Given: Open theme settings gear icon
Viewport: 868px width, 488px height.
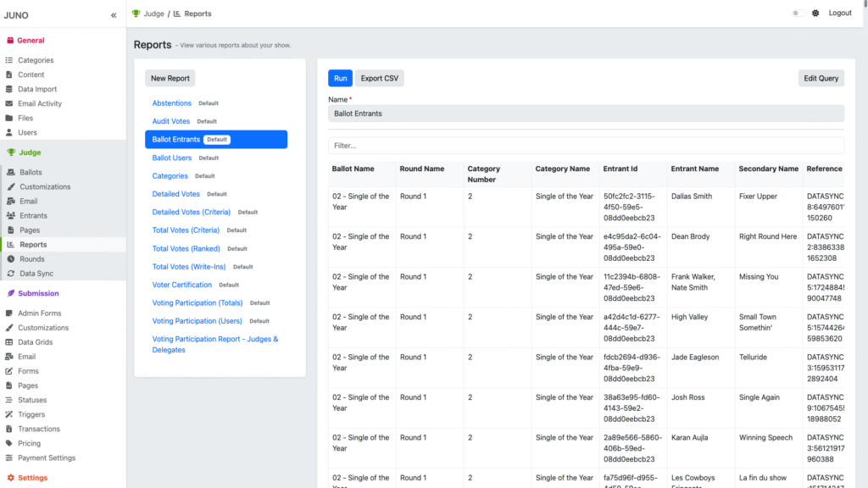Looking at the screenshot, I should [815, 14].
